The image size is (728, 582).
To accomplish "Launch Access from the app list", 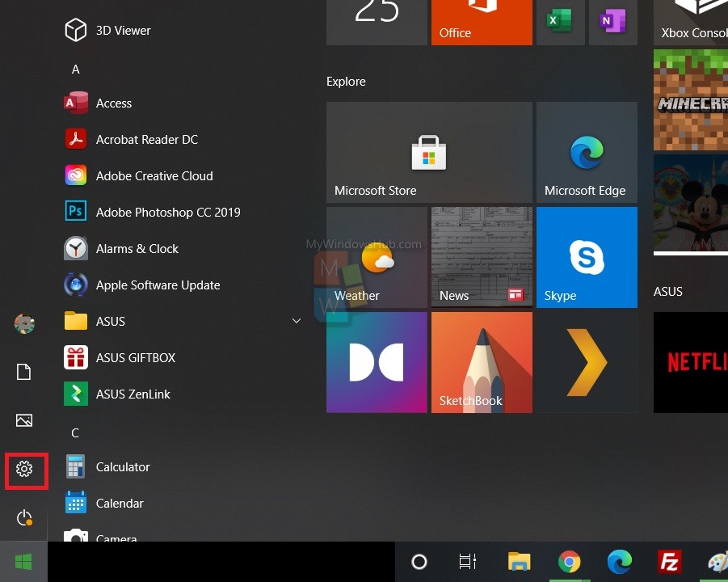I will [x=183, y=103].
